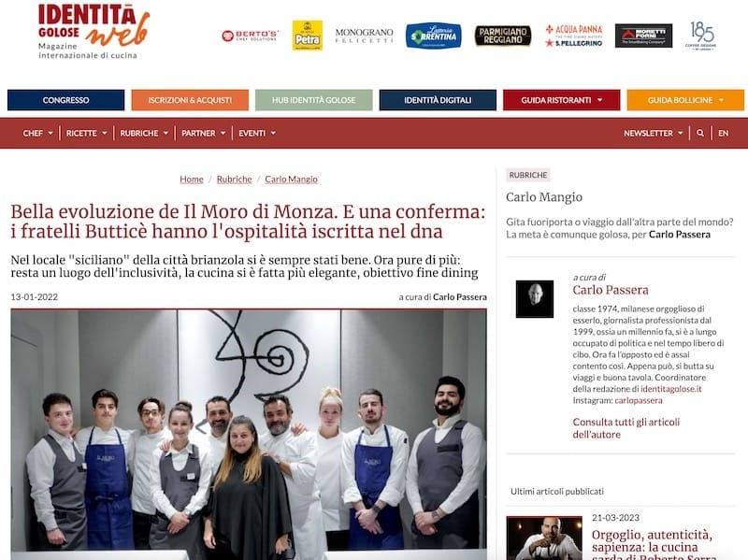Click the Iscrizioni & Acquisti button
This screenshot has width=748, height=560.
point(190,100)
